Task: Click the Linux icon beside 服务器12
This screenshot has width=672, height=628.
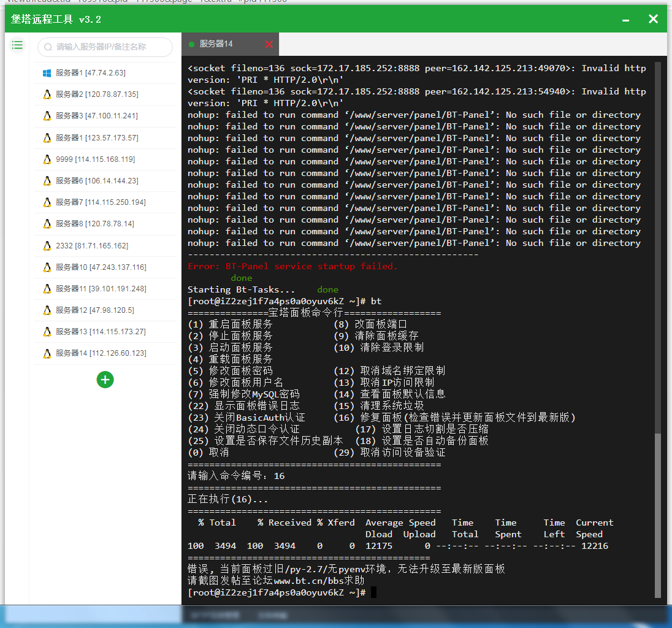Action: pos(47,310)
